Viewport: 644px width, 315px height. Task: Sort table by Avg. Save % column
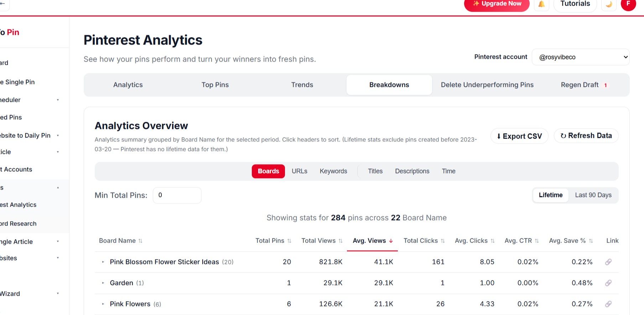(571, 241)
